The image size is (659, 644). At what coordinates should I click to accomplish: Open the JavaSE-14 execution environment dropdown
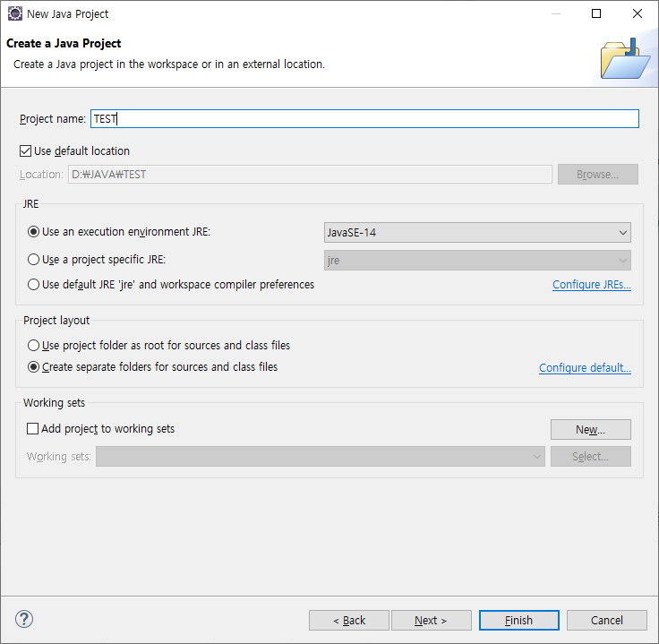coord(477,233)
